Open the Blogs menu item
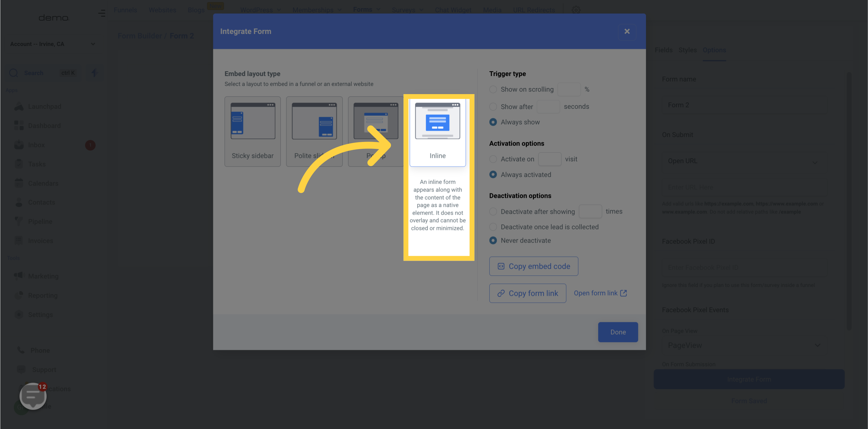The height and width of the screenshot is (429, 868). click(196, 10)
